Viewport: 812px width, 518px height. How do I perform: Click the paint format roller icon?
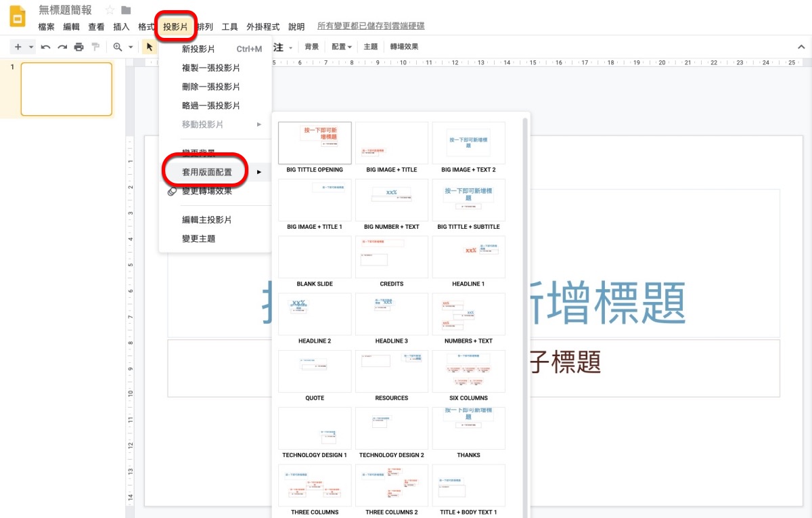pyautogui.click(x=95, y=47)
